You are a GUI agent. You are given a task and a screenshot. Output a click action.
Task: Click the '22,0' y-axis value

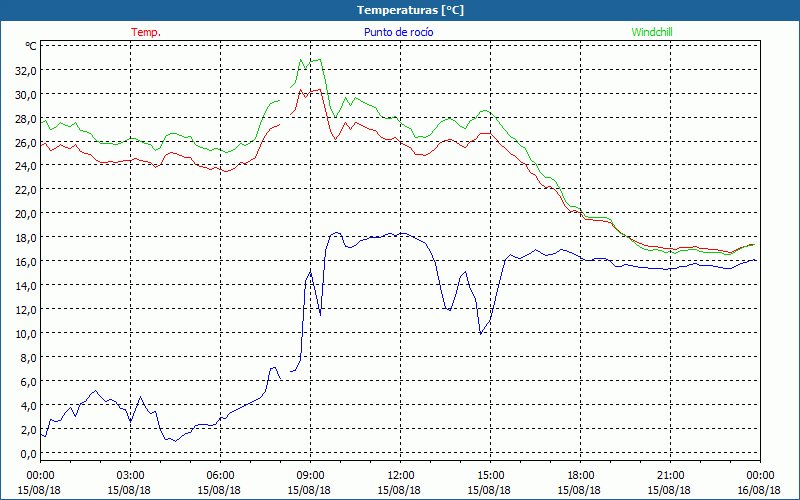[27, 190]
